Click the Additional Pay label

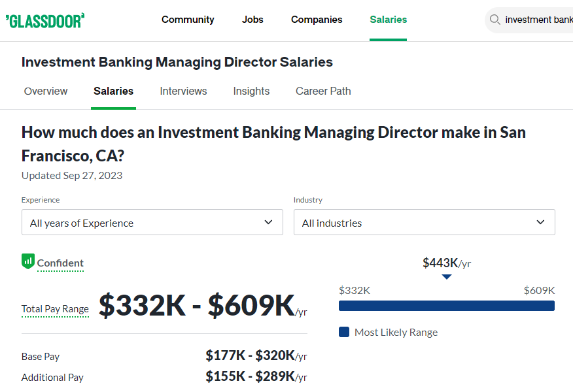(x=52, y=378)
